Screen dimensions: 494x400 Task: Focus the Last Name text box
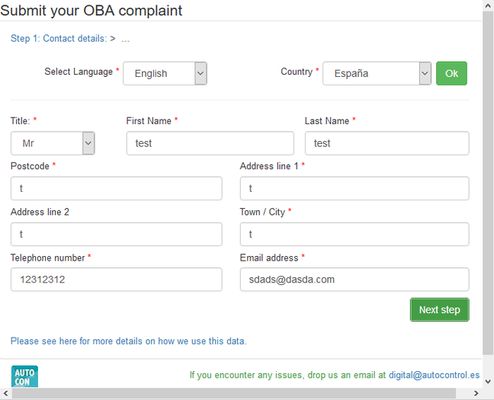coord(387,143)
